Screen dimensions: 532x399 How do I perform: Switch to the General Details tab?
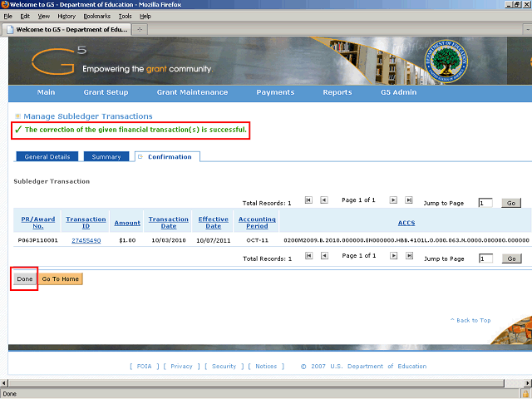coord(47,157)
